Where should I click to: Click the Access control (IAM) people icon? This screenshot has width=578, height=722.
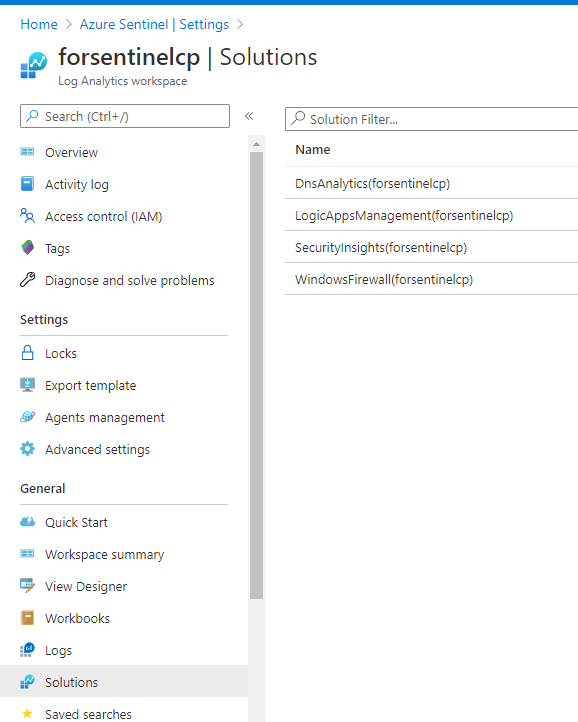(27, 215)
